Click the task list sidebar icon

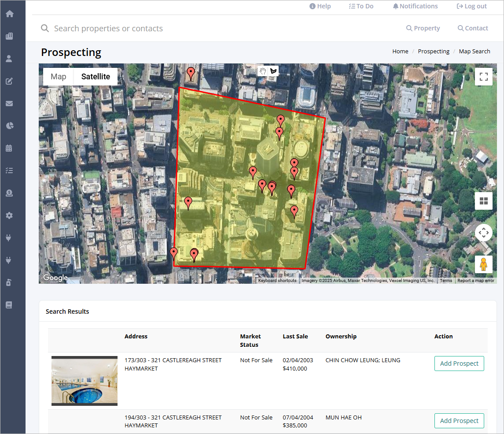(x=9, y=170)
